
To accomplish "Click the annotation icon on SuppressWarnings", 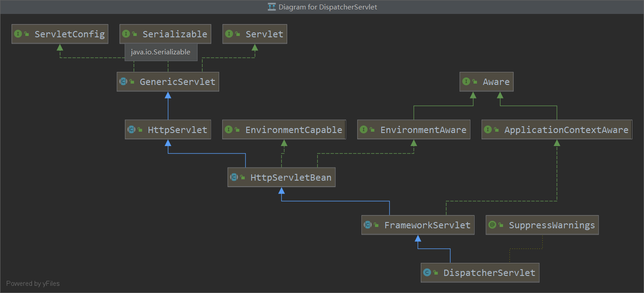I will [x=492, y=225].
